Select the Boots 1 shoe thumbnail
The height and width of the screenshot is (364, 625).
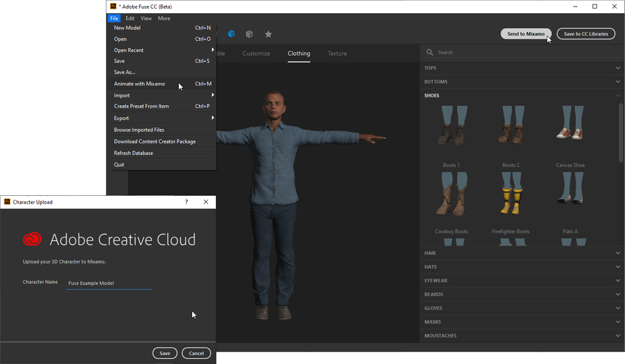[x=451, y=125]
